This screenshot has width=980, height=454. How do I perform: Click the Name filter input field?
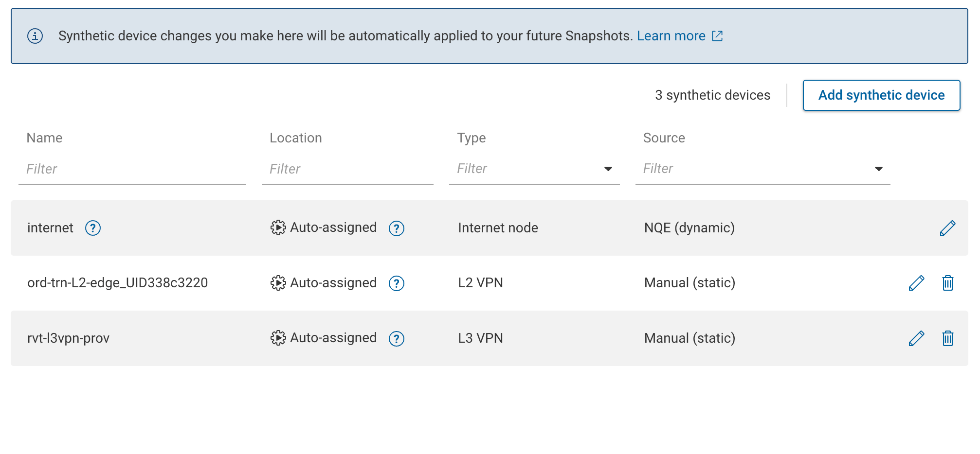[131, 169]
